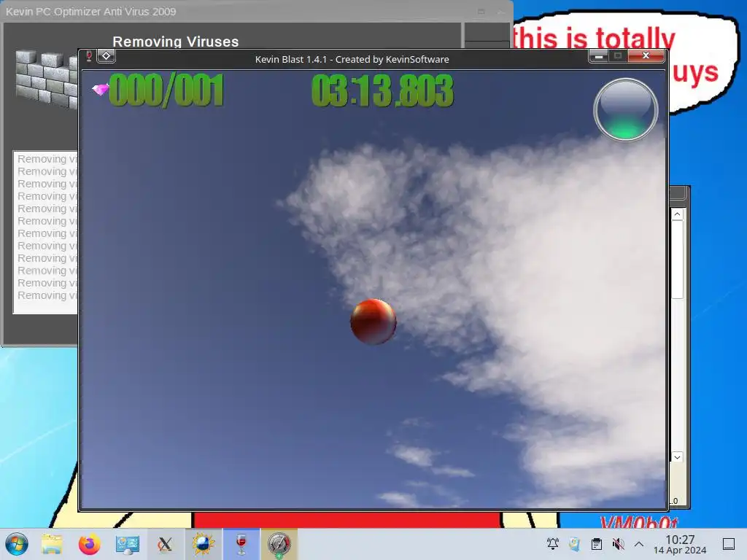
Task: Open the system settings taskbar icon
Action: point(127,544)
